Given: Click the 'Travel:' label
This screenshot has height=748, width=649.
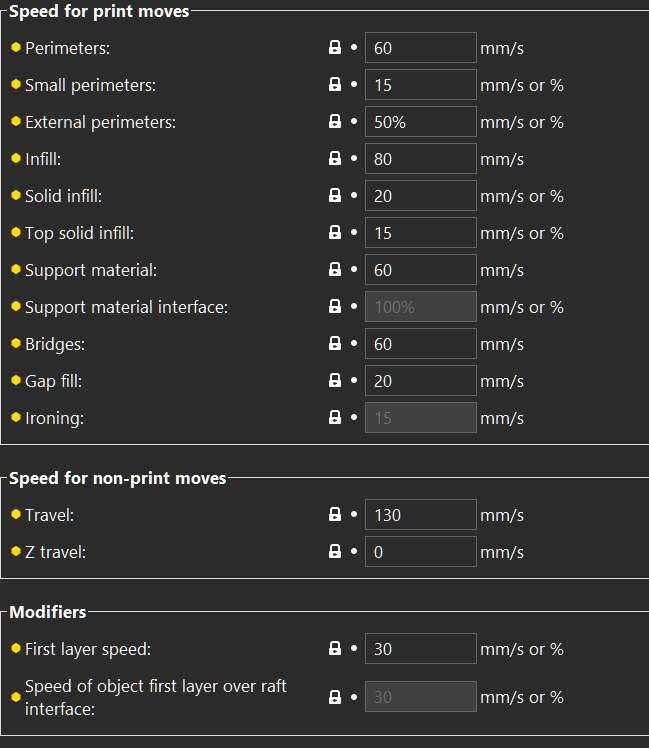Looking at the screenshot, I should click(50, 515).
